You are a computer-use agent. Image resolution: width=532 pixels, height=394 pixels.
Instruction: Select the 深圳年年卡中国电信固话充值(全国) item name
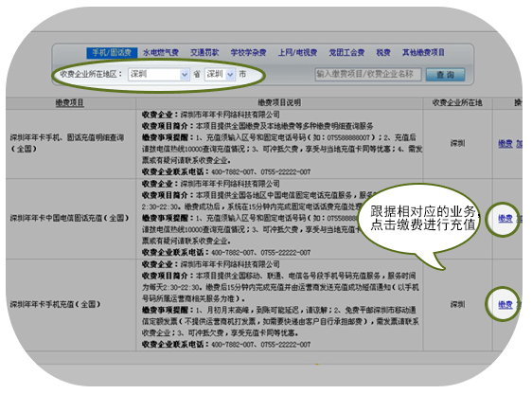click(69, 218)
